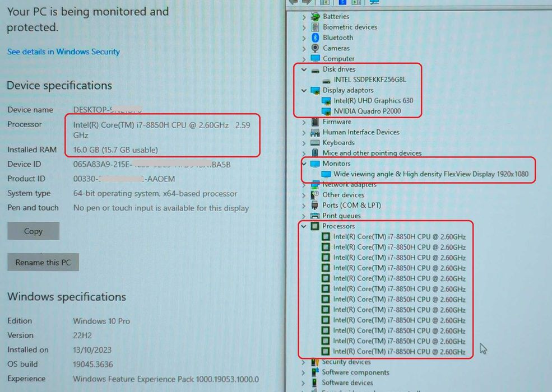Click the Pen and touch value text

pyautogui.click(x=161, y=208)
